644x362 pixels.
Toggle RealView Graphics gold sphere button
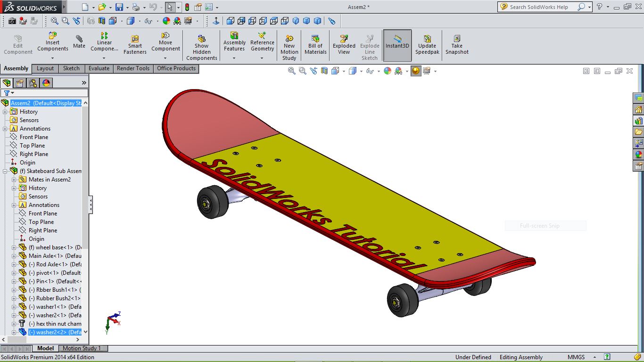[x=415, y=71]
